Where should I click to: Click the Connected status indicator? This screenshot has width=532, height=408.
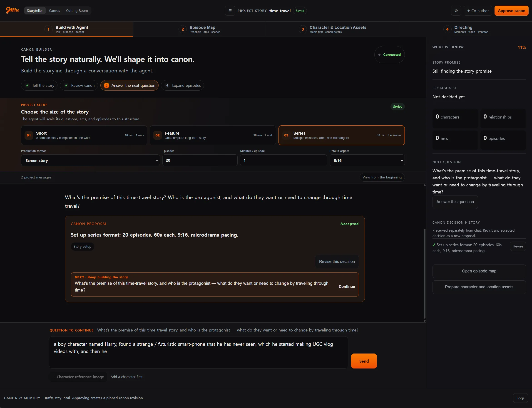tap(389, 55)
